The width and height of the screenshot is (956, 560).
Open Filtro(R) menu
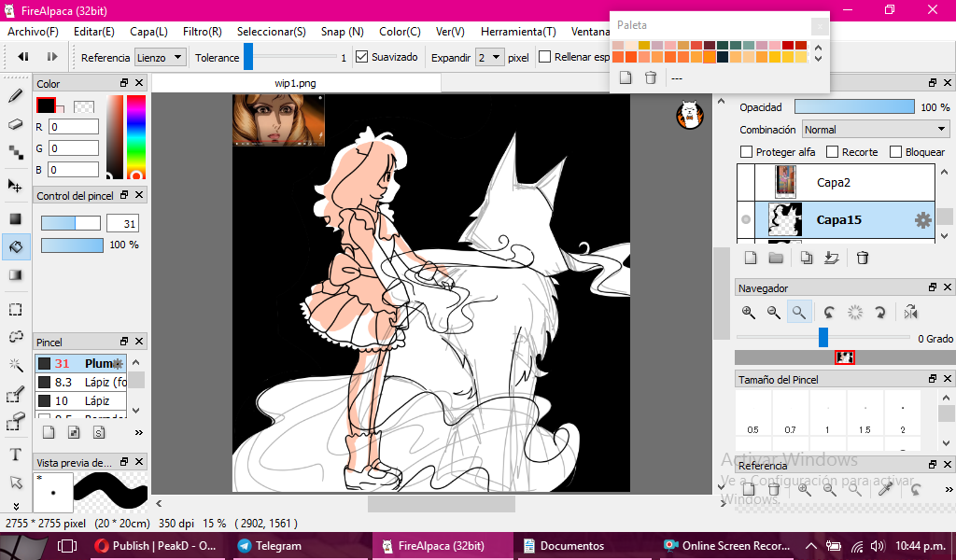[x=203, y=32]
